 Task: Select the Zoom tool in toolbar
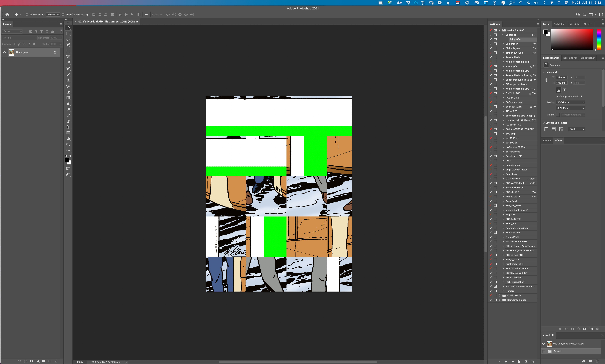point(68,145)
